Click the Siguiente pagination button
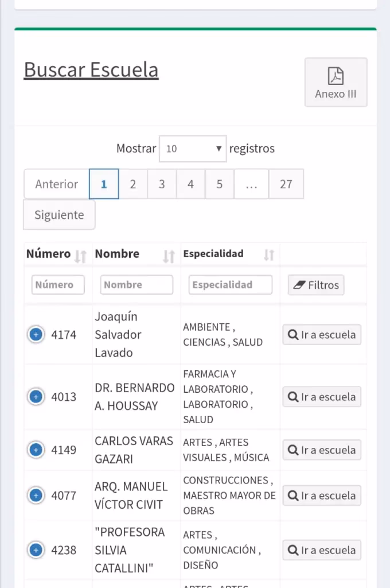The height and width of the screenshot is (588, 390). [58, 215]
